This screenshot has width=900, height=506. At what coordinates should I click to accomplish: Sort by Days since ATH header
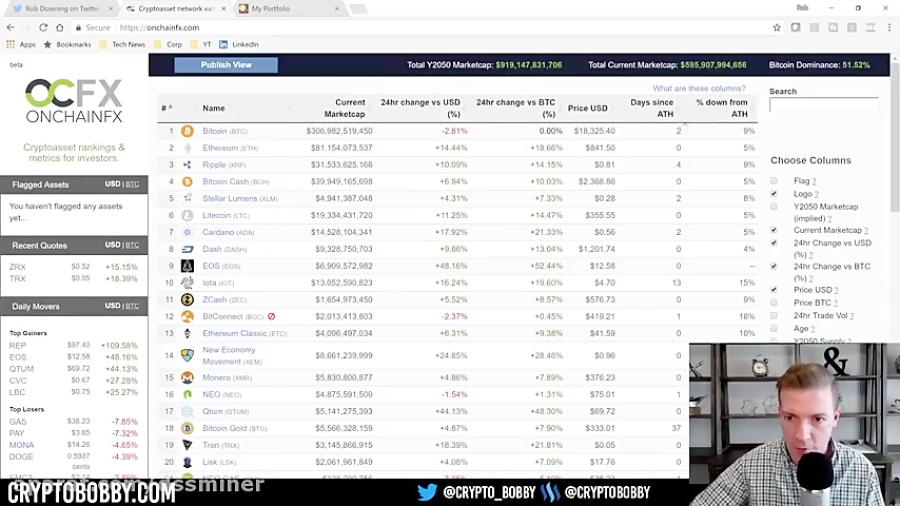652,108
